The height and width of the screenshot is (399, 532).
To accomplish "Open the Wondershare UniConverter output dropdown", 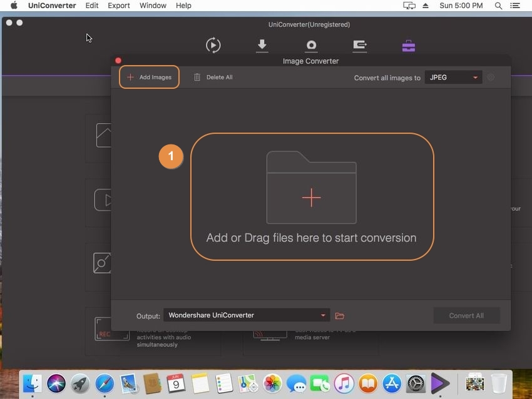I will coord(246,316).
